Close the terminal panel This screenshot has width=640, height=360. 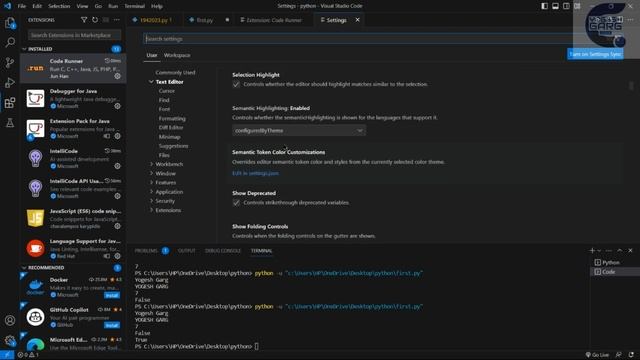tap(630, 251)
